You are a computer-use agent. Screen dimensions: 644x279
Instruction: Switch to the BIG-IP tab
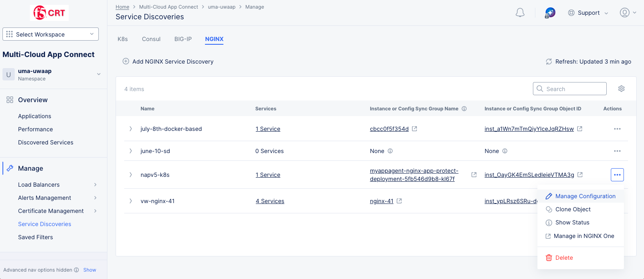click(x=183, y=39)
